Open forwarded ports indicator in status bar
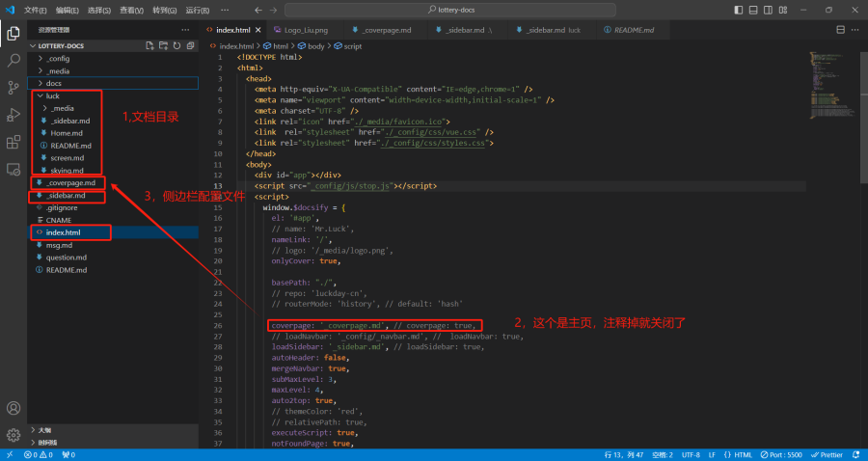Screen dimensions: 868x461 coord(68,455)
